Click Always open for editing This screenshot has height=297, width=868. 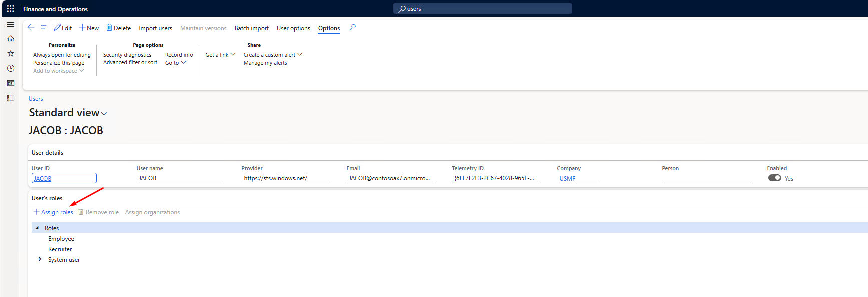[62, 55]
